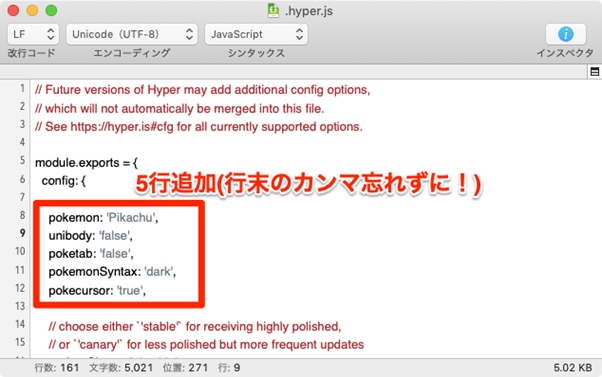Click the .hyper.js window title
Screen dimensions: 602x377
coord(309,11)
